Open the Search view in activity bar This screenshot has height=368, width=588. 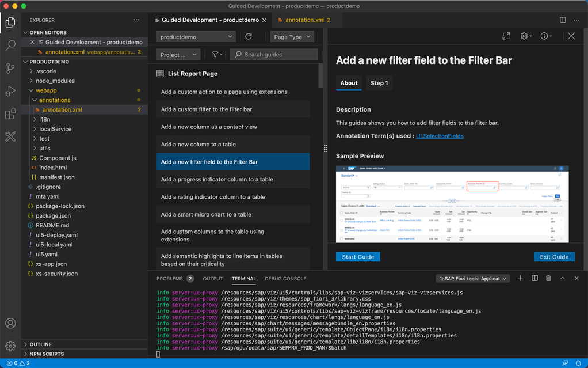(x=10, y=45)
